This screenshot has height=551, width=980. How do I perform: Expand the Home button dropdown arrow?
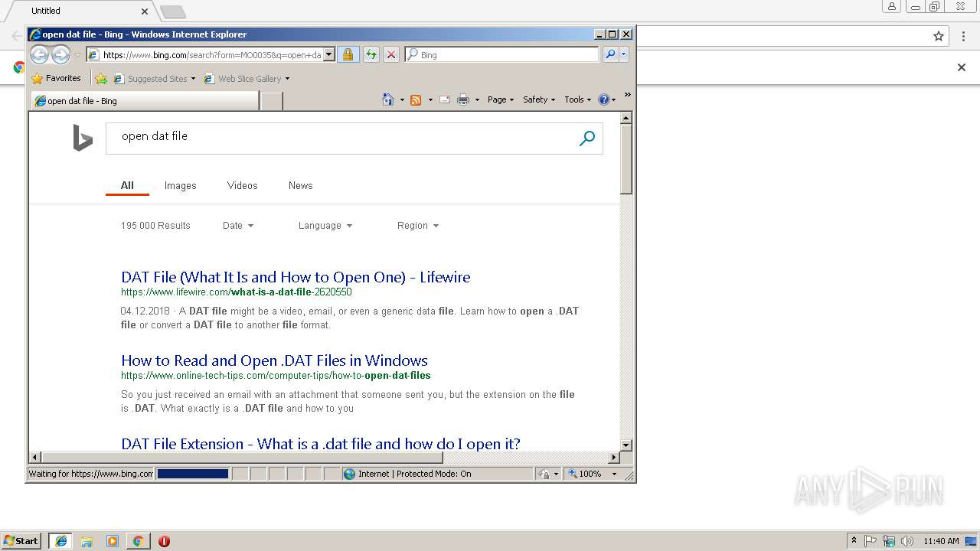pyautogui.click(x=402, y=99)
